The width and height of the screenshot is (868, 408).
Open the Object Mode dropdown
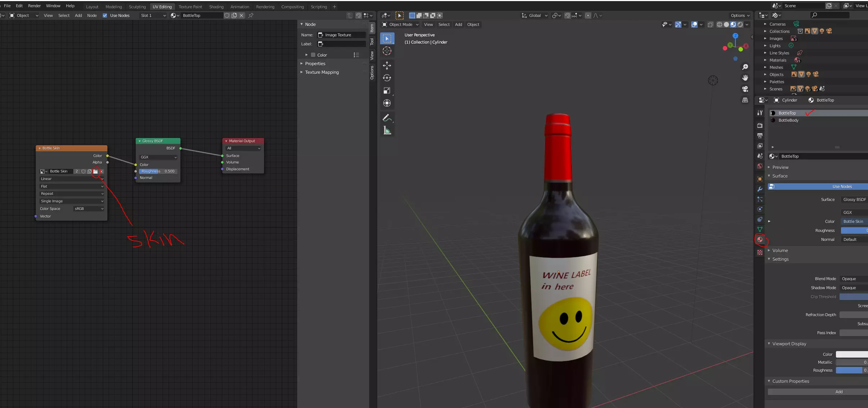pyautogui.click(x=400, y=24)
